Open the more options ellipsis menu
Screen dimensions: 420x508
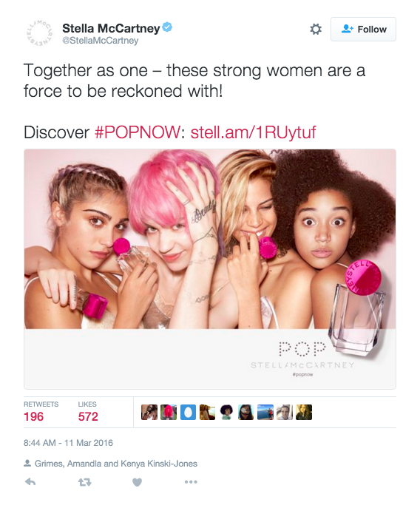click(191, 482)
